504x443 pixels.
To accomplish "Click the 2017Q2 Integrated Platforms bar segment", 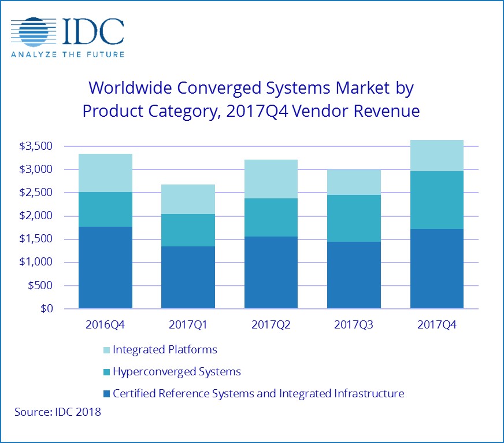I will 271,179.
